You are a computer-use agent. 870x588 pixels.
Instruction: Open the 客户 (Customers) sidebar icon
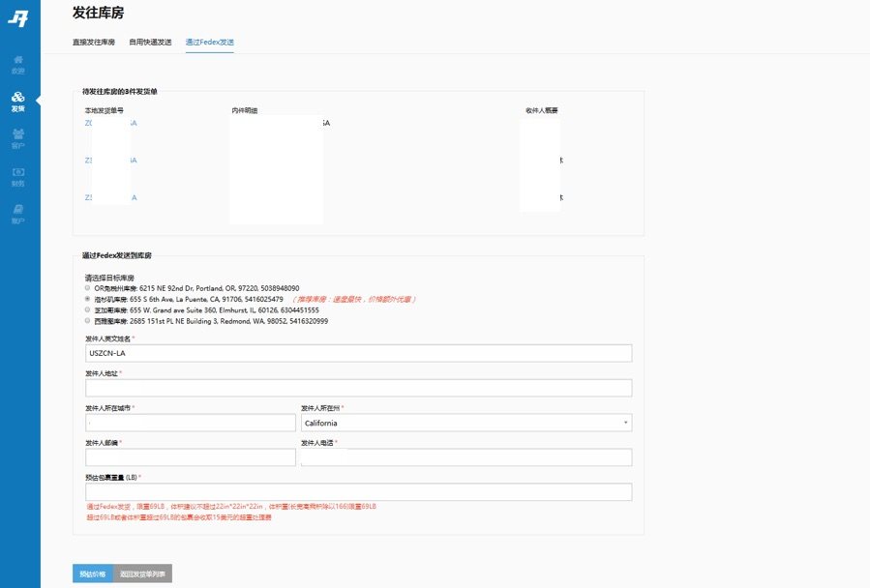click(18, 139)
